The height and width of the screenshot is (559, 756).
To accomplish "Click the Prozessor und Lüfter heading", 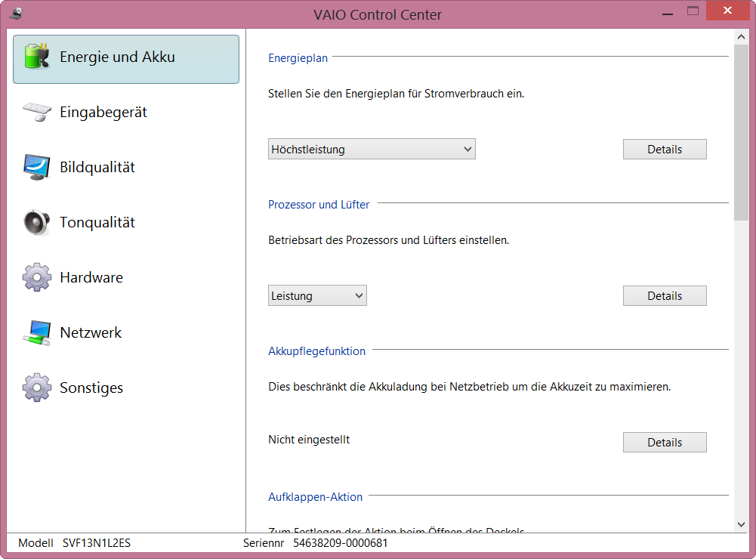I will click(x=319, y=205).
